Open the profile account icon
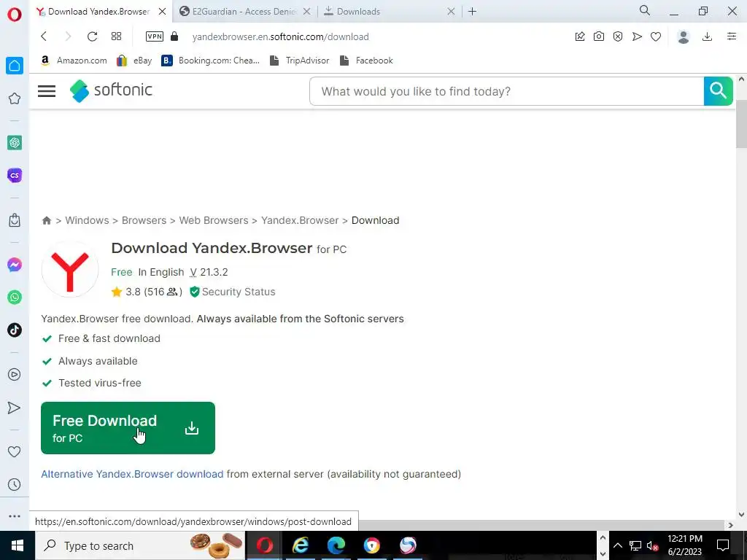The width and height of the screenshot is (747, 560). tap(684, 36)
